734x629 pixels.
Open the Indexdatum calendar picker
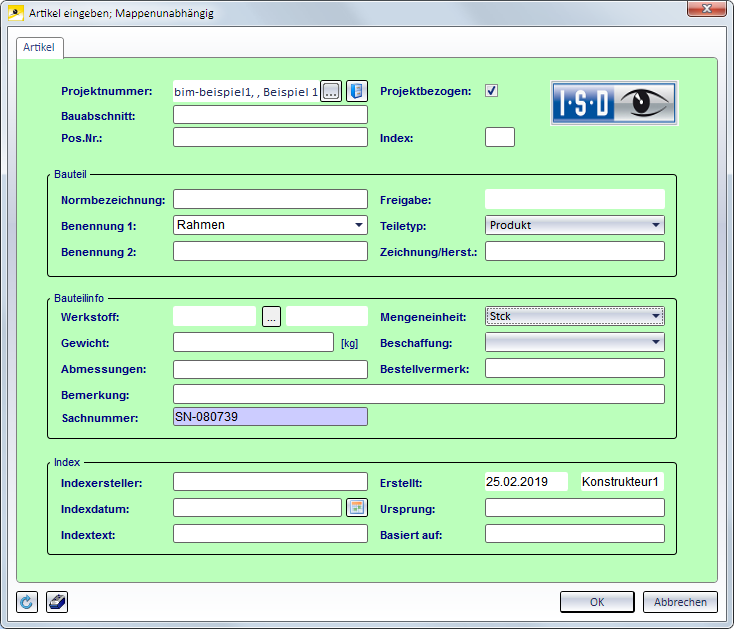tap(357, 508)
